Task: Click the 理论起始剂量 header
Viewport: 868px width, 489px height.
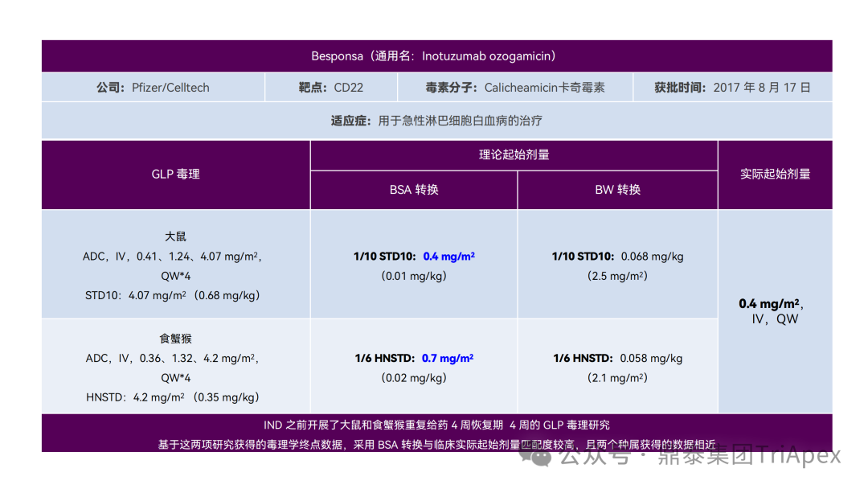Action: (x=514, y=155)
